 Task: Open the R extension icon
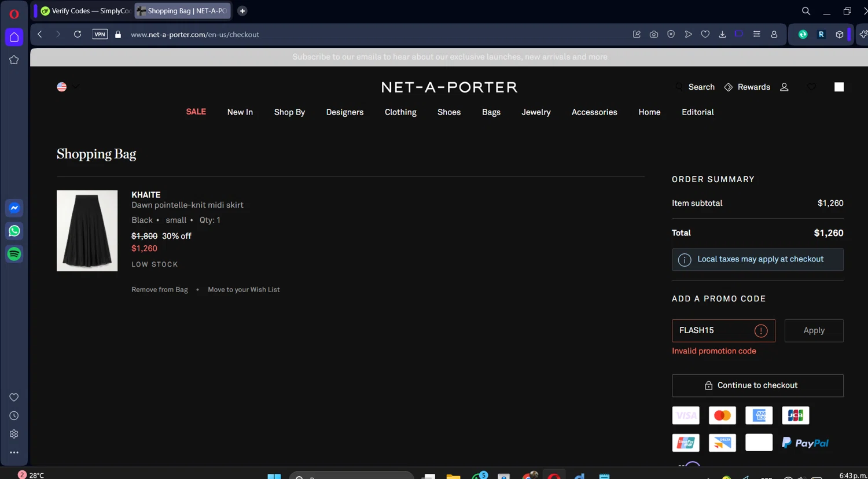pos(821,35)
